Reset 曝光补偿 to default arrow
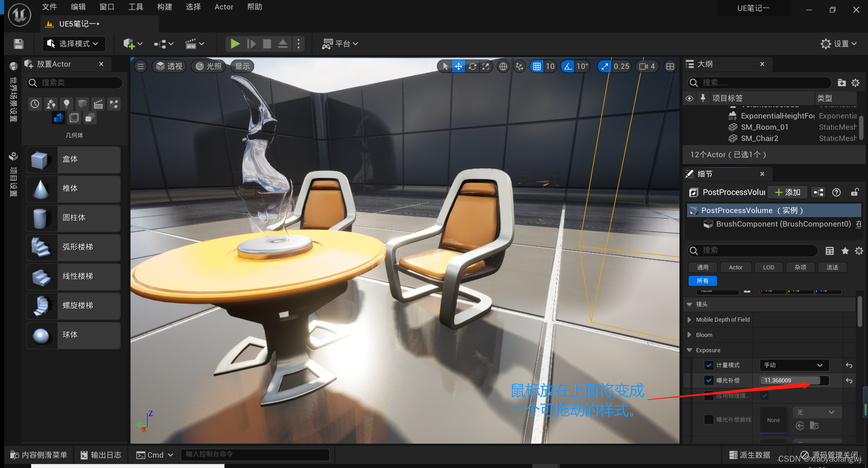Image resolution: width=868 pixels, height=468 pixels. pyautogui.click(x=849, y=381)
